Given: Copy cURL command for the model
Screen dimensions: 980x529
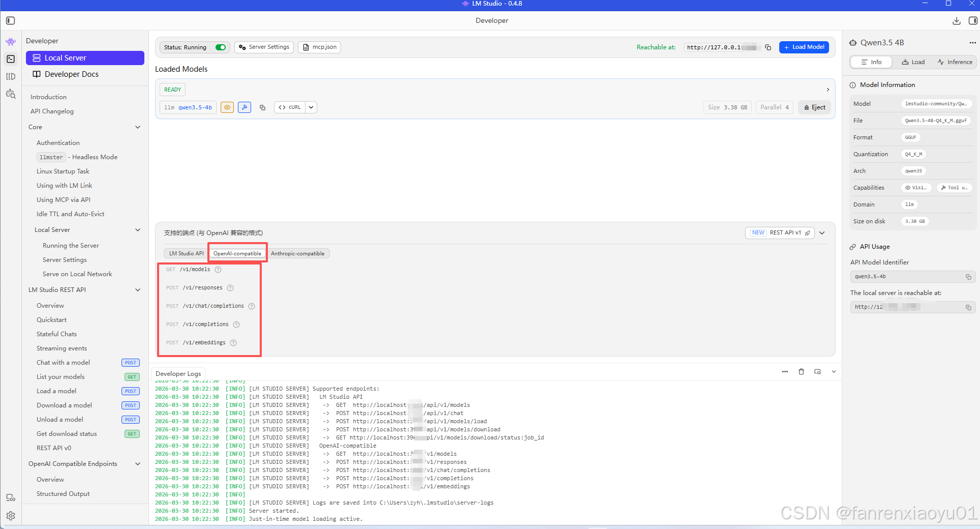Looking at the screenshot, I should (290, 107).
